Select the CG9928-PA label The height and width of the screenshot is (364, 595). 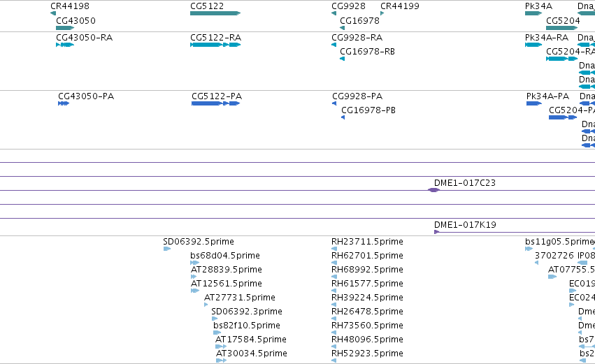pos(357,96)
